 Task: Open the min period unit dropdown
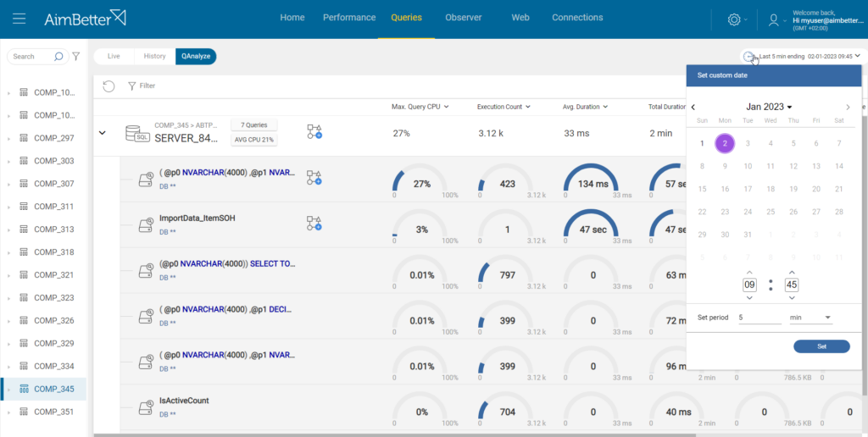tap(810, 318)
